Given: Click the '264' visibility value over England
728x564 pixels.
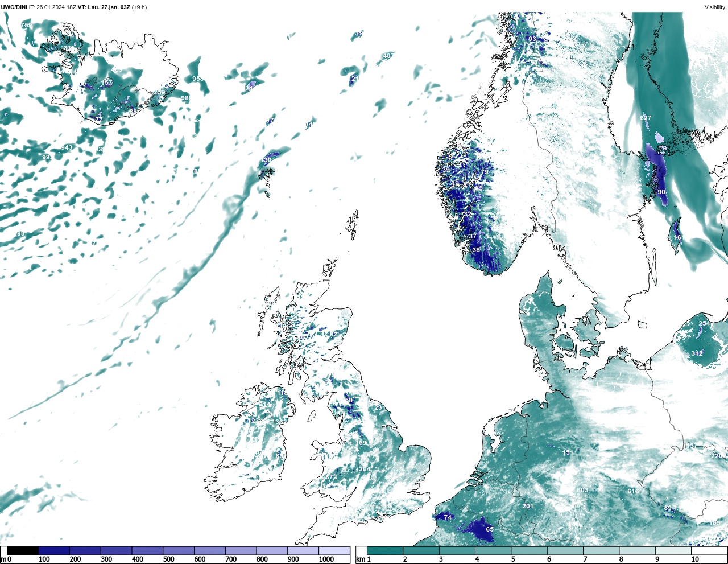Looking at the screenshot, I should [x=365, y=469].
